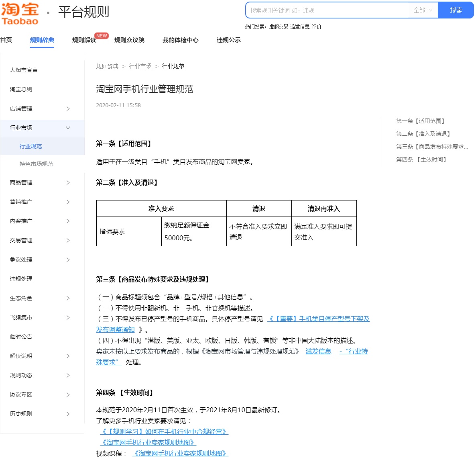Image resolution: width=476 pixels, height=464 pixels.
Task: Select 行业规范 in the sidebar
Action: (x=31, y=146)
